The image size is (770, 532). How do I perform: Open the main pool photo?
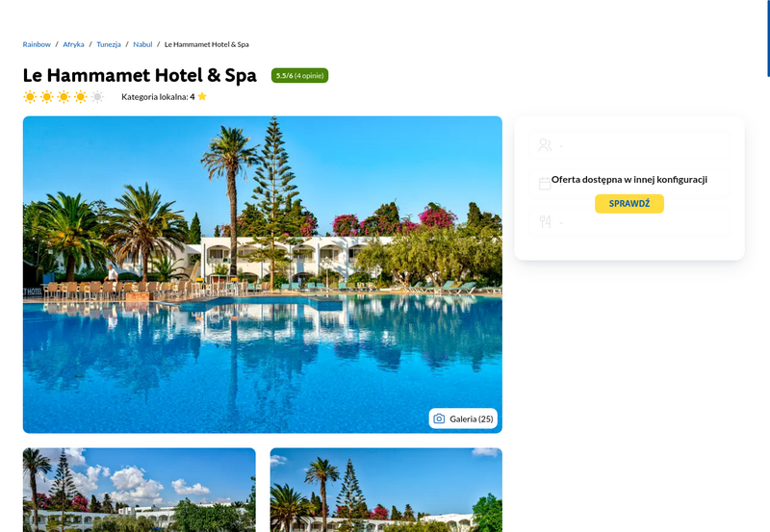[262, 274]
